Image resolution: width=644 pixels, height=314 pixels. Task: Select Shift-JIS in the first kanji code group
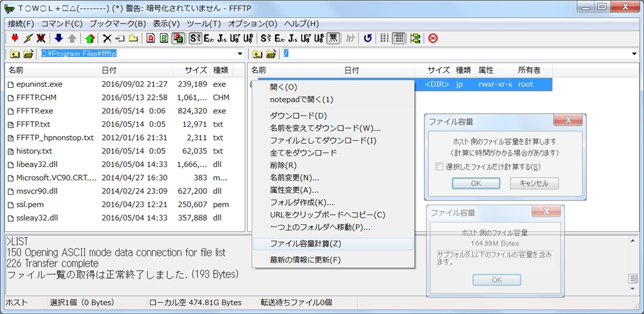click(x=195, y=38)
